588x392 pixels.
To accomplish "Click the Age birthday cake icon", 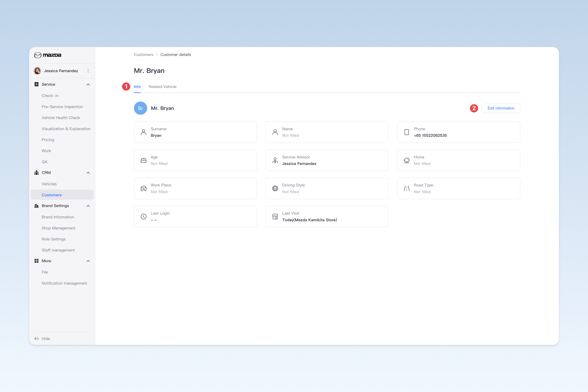I will click(x=144, y=160).
